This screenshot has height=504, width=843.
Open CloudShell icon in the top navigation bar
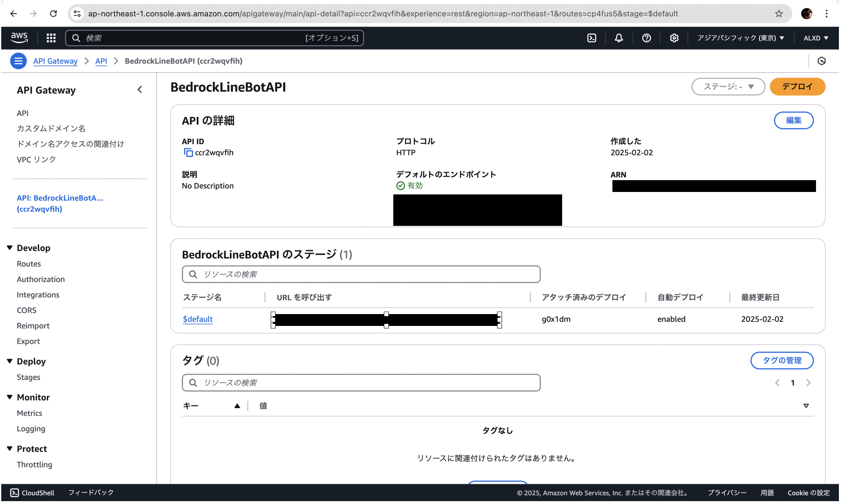pyautogui.click(x=591, y=38)
